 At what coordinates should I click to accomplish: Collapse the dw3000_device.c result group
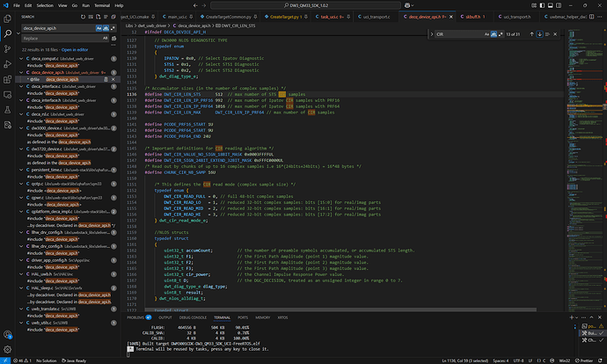[21, 128]
